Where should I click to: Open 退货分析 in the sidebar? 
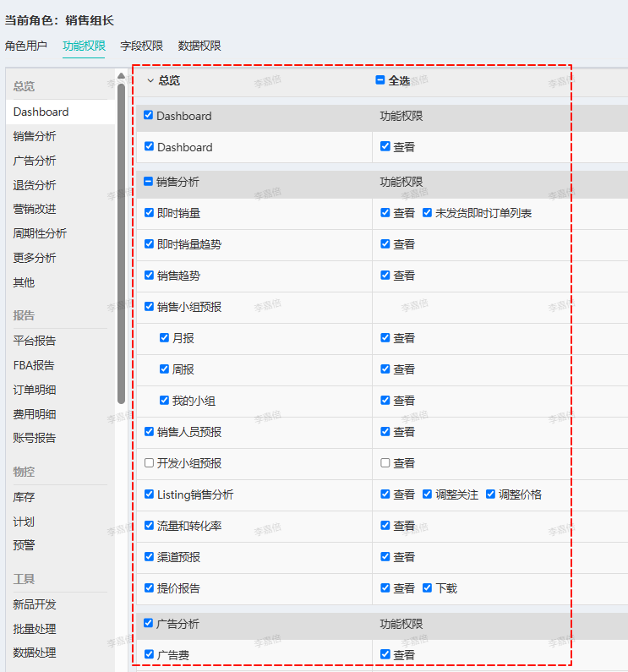(35, 185)
